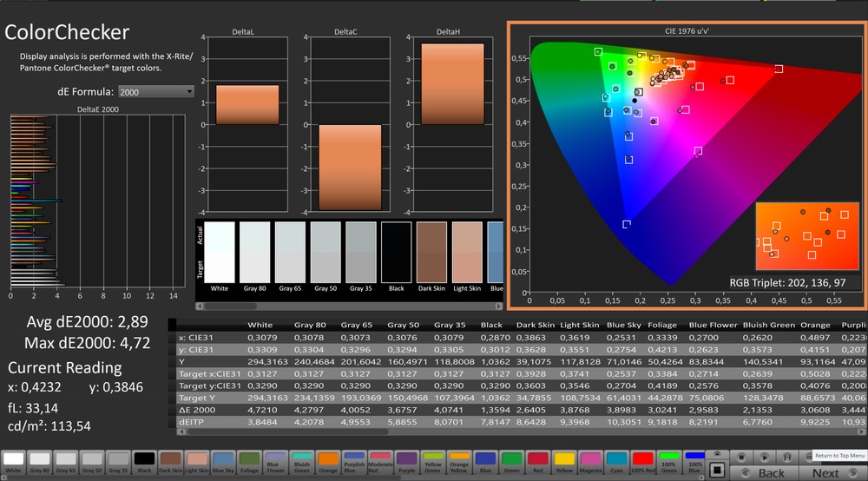Click the CIE 1976 u'v' chromaticity chart
Viewport: 868px width, 481px height.
pyautogui.click(x=687, y=165)
